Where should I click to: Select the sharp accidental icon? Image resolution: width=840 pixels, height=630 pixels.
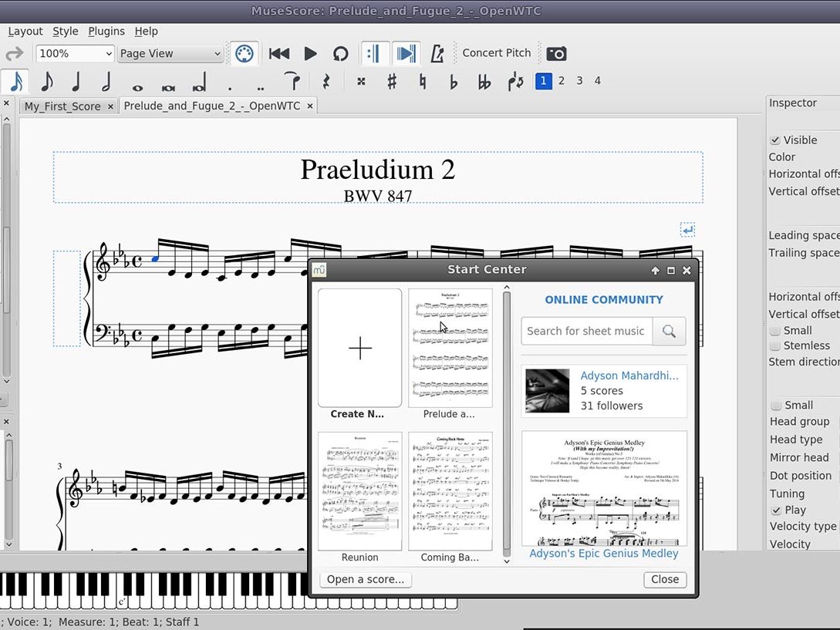pos(392,81)
